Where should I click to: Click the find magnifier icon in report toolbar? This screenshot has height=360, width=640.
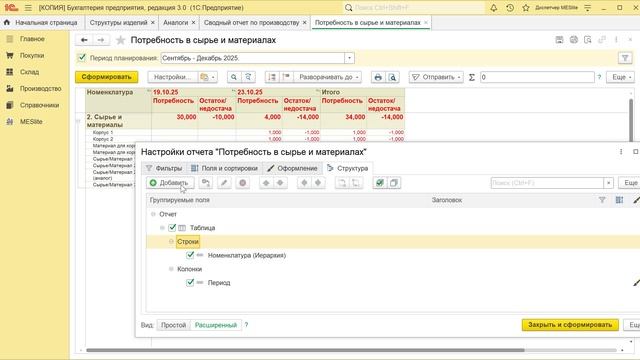click(234, 77)
